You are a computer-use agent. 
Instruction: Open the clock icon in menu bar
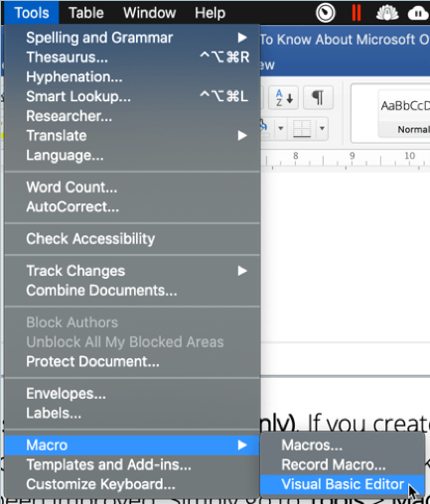coord(326,13)
